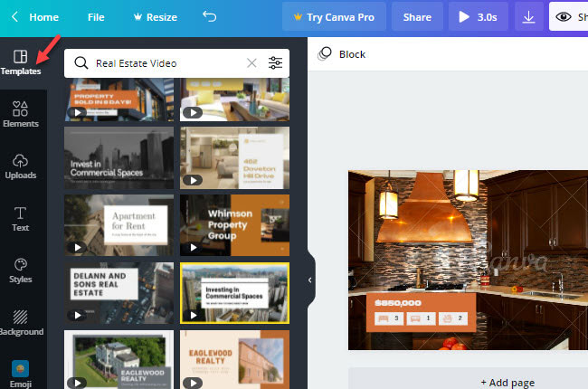
Task: Select Property Sold in 8 Days template
Action: click(x=119, y=100)
